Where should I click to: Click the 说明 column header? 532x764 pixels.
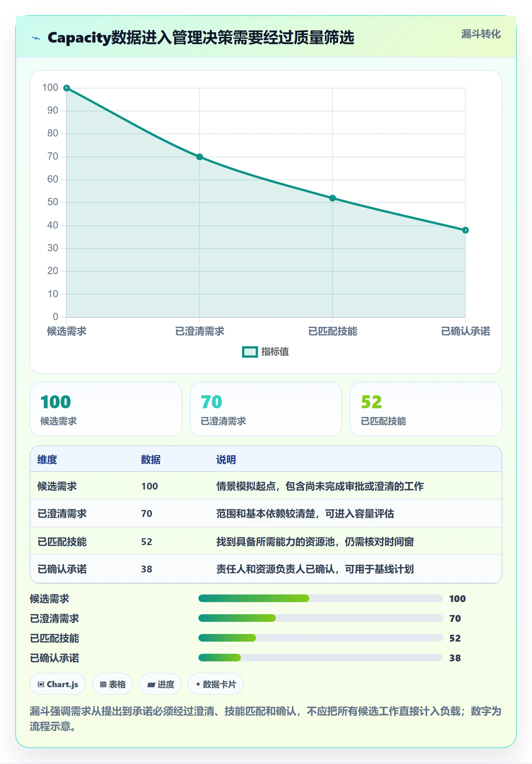point(226,460)
